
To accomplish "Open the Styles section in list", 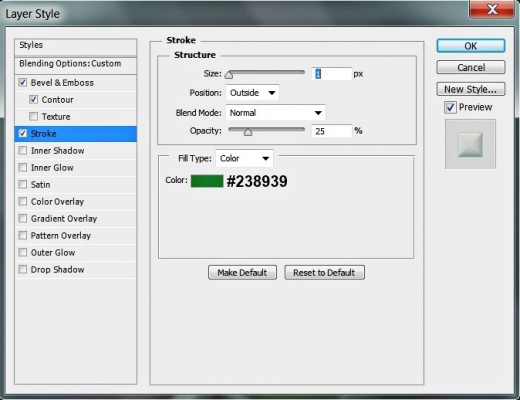I will (76, 46).
